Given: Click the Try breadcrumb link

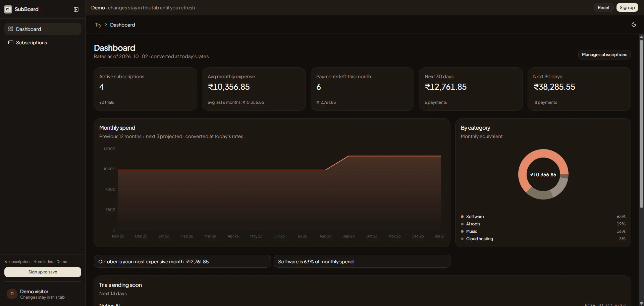Looking at the screenshot, I should coord(98,25).
